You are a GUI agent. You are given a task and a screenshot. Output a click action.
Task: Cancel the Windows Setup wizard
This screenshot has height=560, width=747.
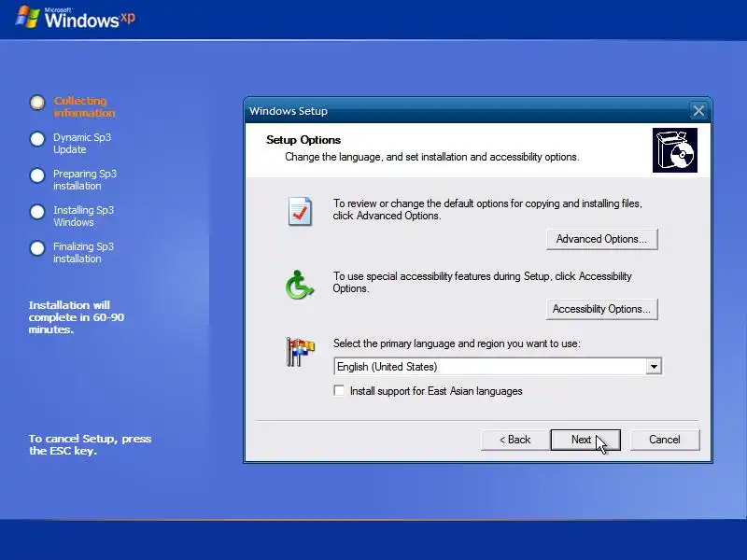[665, 440]
